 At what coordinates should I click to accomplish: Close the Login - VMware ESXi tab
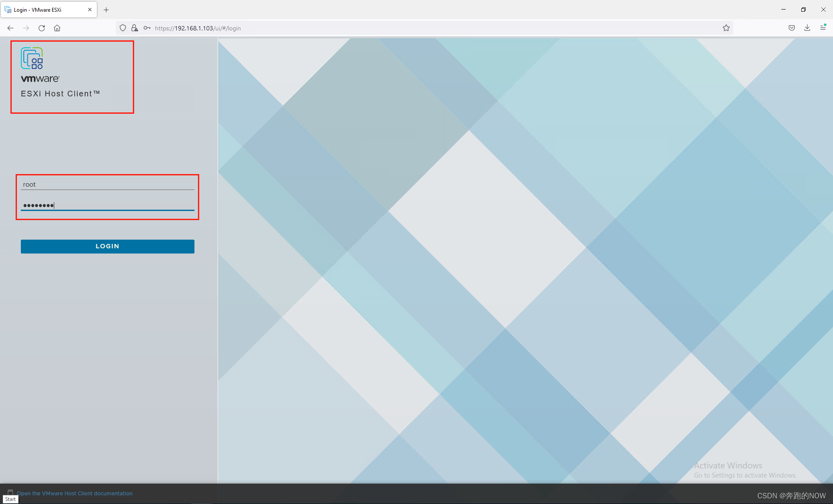[90, 10]
